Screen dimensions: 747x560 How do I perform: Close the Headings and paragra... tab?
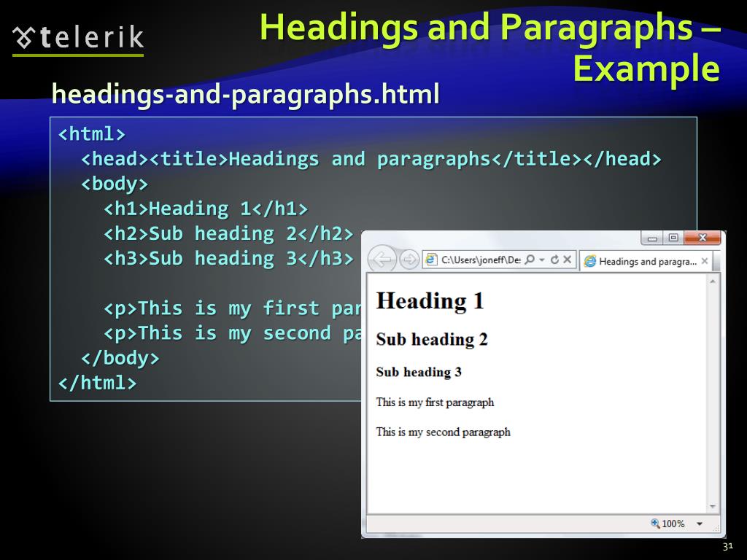[x=705, y=261]
